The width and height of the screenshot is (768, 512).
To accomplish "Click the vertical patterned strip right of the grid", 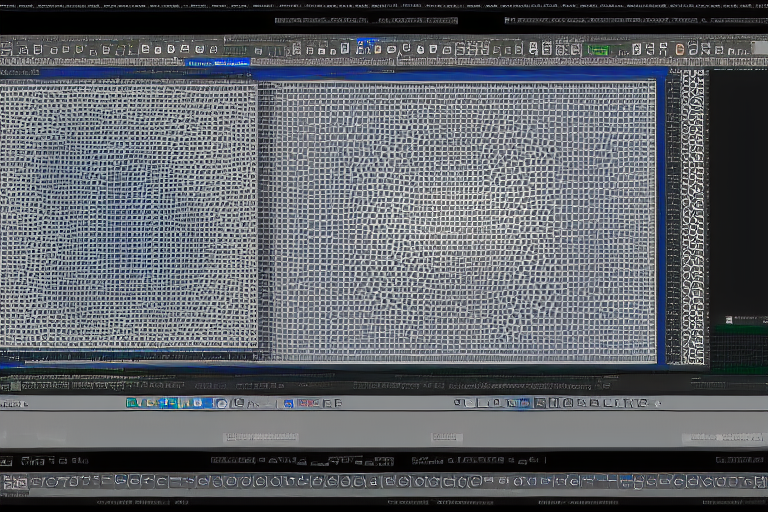I will coord(692,215).
